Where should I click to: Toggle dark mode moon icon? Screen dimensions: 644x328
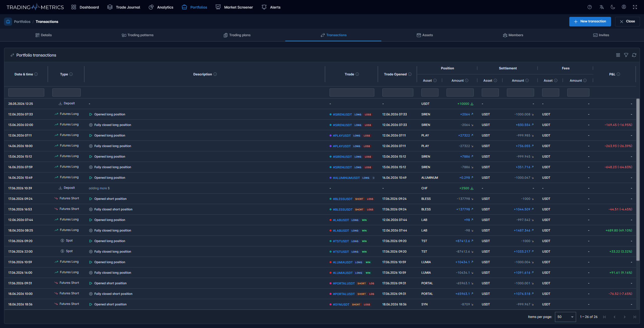click(x=613, y=7)
